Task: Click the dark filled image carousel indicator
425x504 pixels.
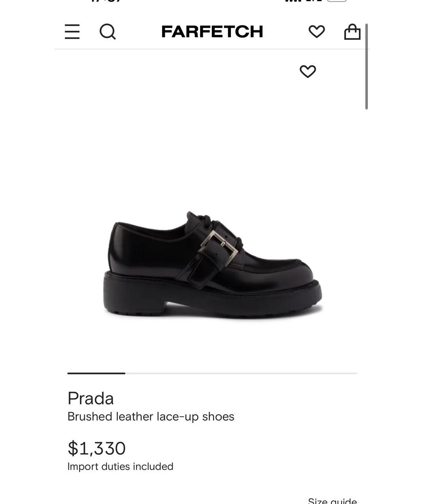Action: pos(96,373)
